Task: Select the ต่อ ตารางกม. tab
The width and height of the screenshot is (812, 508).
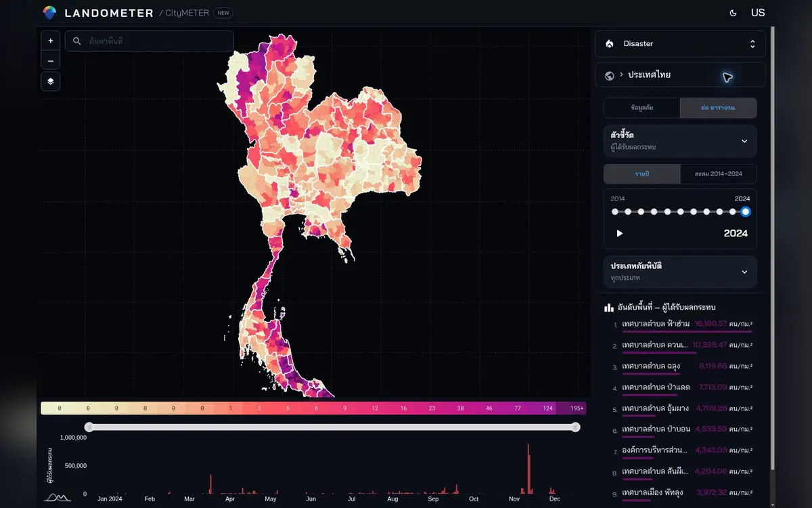Action: tap(719, 108)
